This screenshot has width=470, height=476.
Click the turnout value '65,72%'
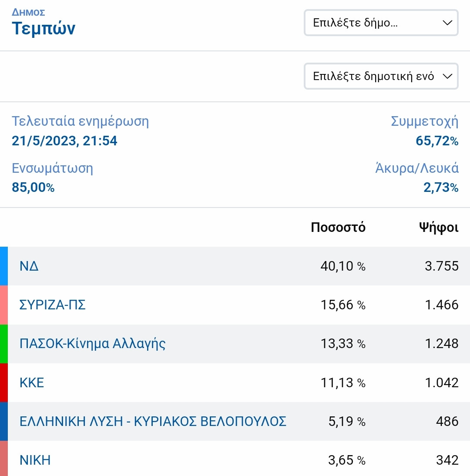(437, 141)
